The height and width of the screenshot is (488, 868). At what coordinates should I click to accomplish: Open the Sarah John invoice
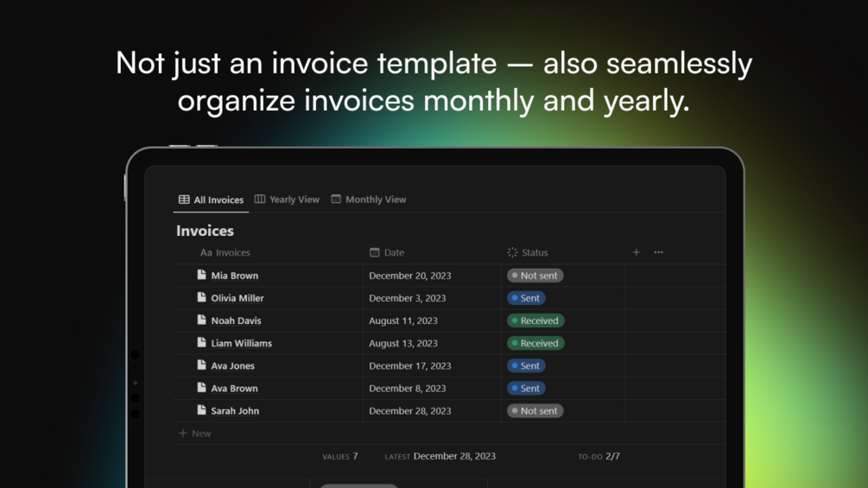pyautogui.click(x=235, y=411)
